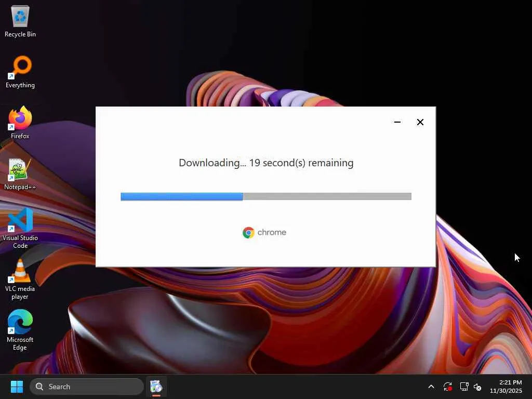Click the 'Downloading... 19 second(s) remaining' text
Screen dimensions: 532x399
[x=266, y=163]
